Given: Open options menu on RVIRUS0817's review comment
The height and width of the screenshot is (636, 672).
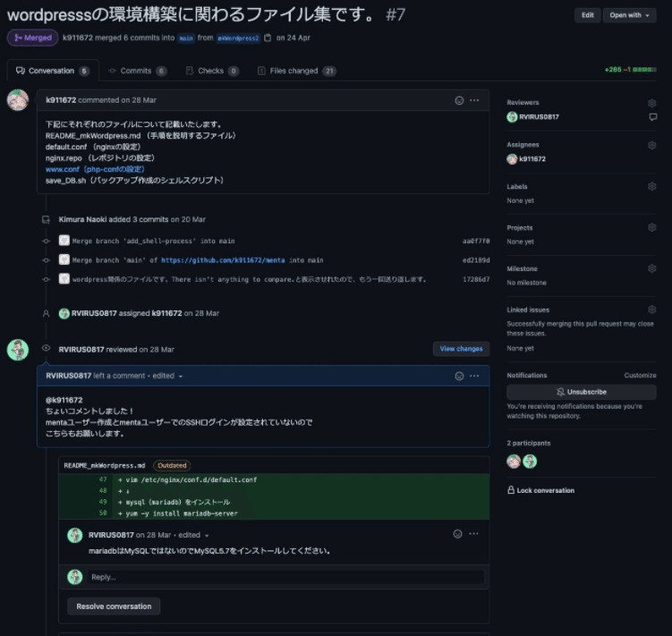Looking at the screenshot, I should [x=474, y=376].
